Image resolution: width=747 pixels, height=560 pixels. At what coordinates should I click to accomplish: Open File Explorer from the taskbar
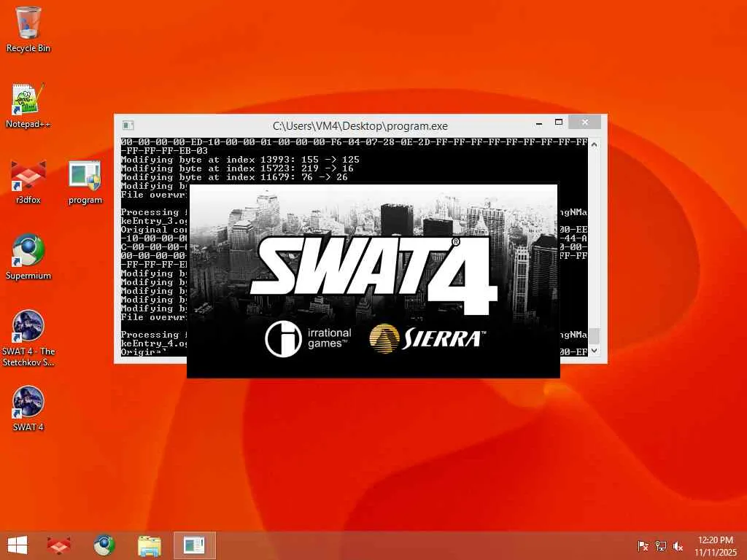(x=149, y=545)
